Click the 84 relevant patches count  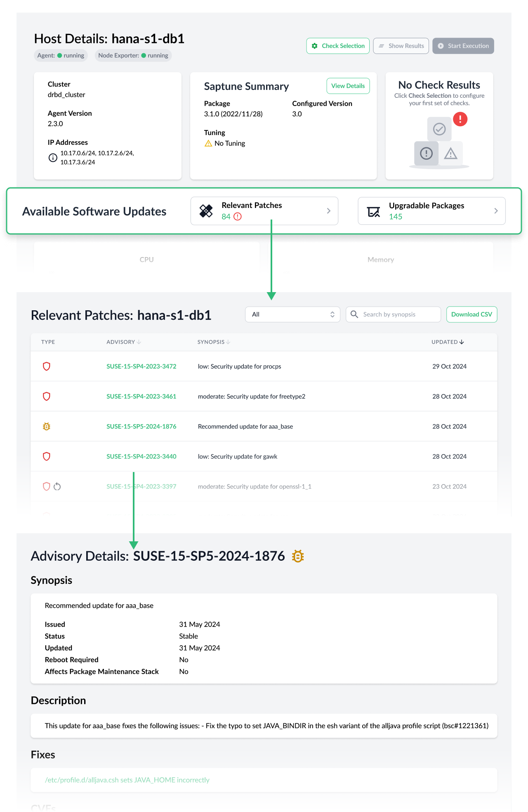click(x=226, y=217)
